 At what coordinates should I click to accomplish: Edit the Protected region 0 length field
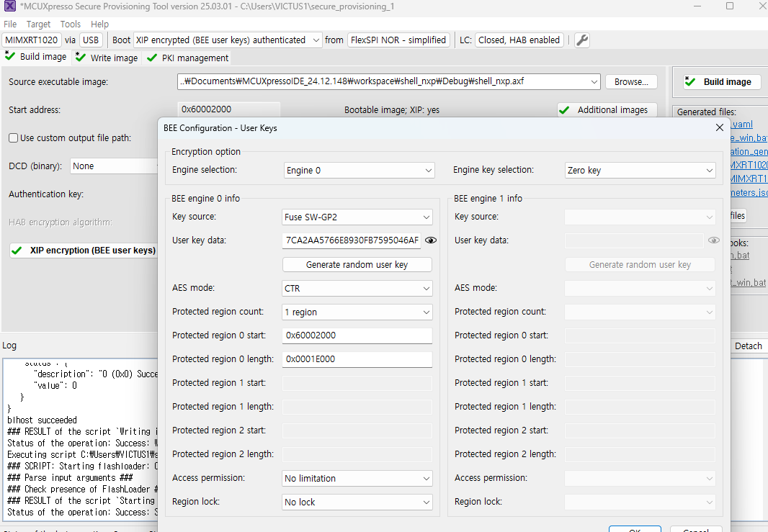tap(357, 359)
